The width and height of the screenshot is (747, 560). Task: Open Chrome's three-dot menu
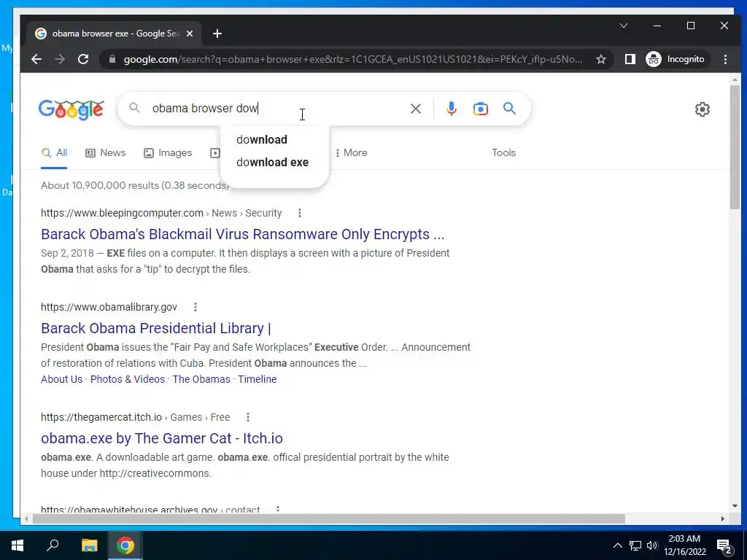coord(725,59)
